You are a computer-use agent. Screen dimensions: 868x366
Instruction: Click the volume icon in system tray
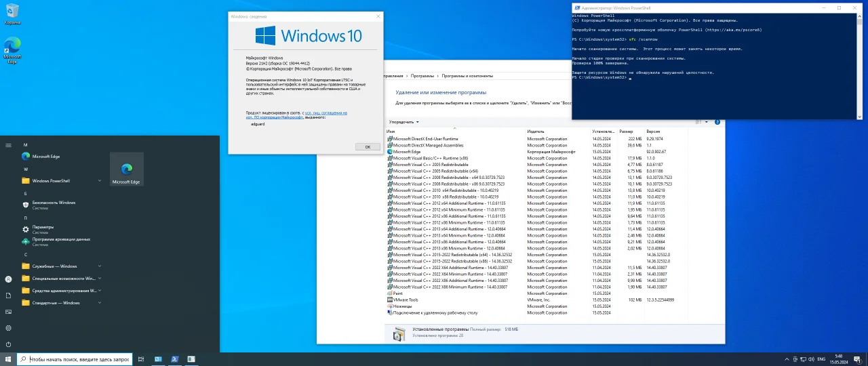[x=810, y=359]
